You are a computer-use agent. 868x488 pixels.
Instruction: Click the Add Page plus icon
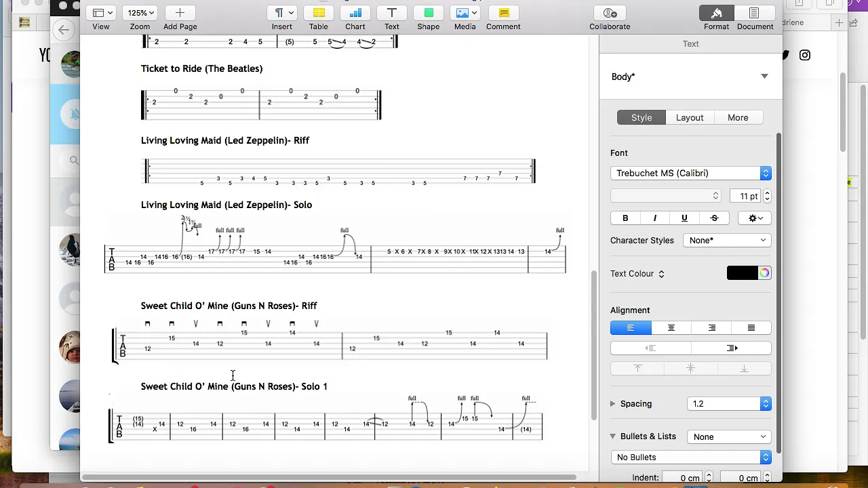click(x=180, y=13)
